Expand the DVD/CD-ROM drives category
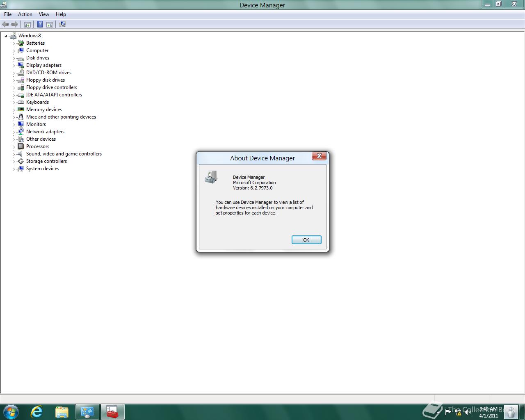The width and height of the screenshot is (525, 420). click(14, 73)
